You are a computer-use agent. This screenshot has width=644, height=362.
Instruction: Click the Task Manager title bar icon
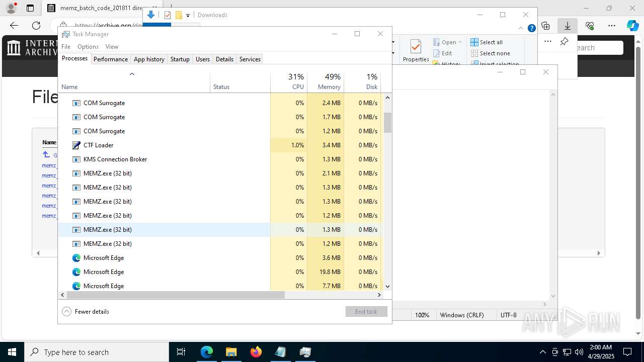click(66, 34)
